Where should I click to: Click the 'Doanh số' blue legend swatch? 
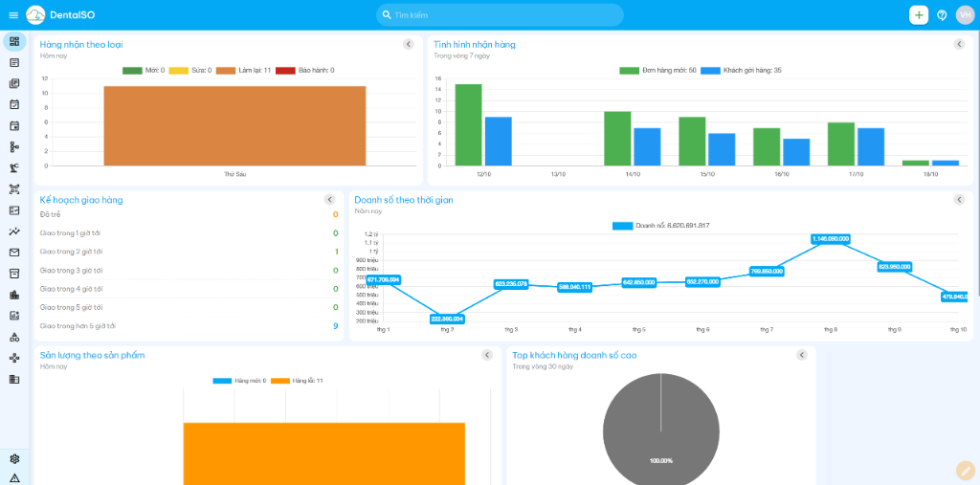[622, 226]
